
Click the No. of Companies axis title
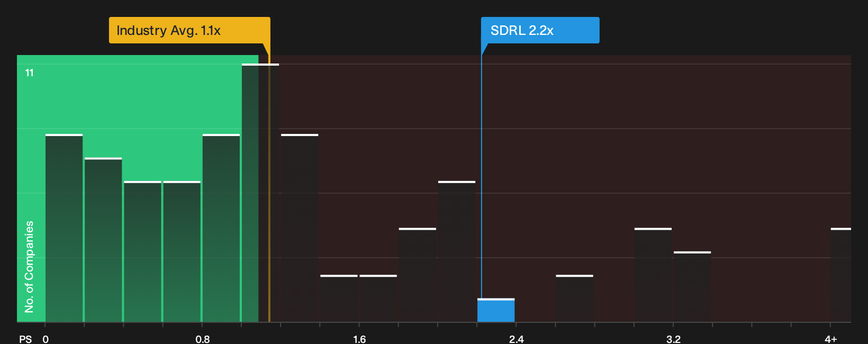click(29, 267)
